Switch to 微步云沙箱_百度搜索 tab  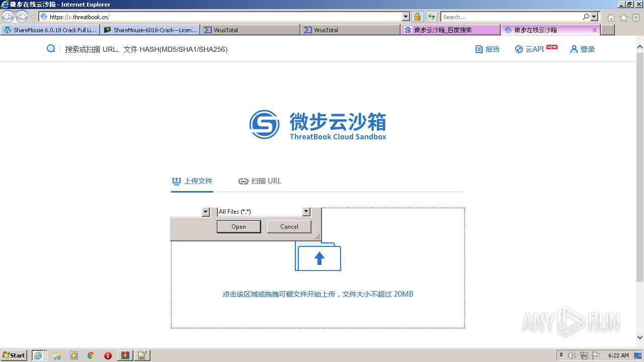[450, 30]
